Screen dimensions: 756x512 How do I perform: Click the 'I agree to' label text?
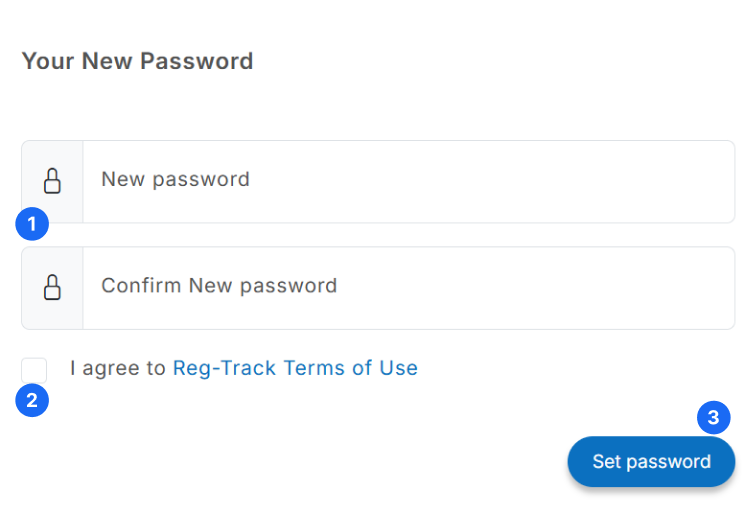click(118, 368)
